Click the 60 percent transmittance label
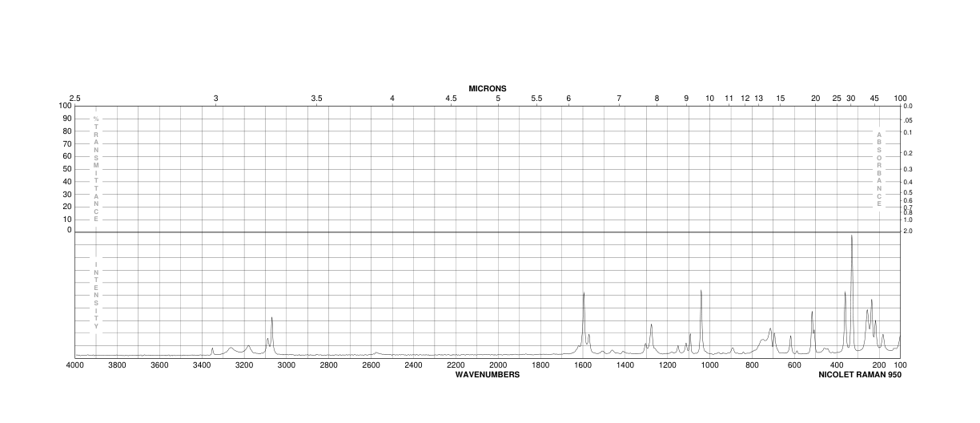Image resolution: width=980 pixels, height=423 pixels. (x=67, y=156)
